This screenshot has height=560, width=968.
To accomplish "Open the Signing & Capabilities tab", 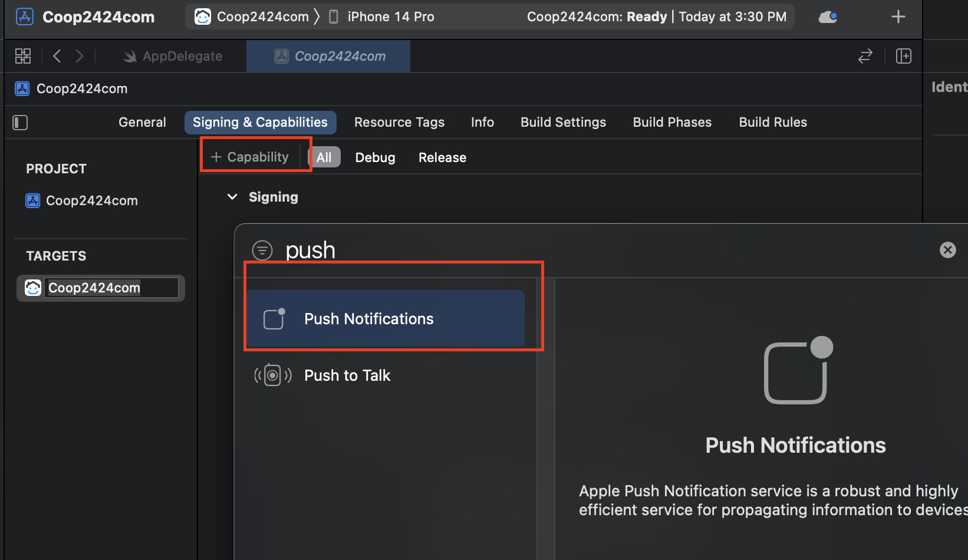I will (x=260, y=122).
